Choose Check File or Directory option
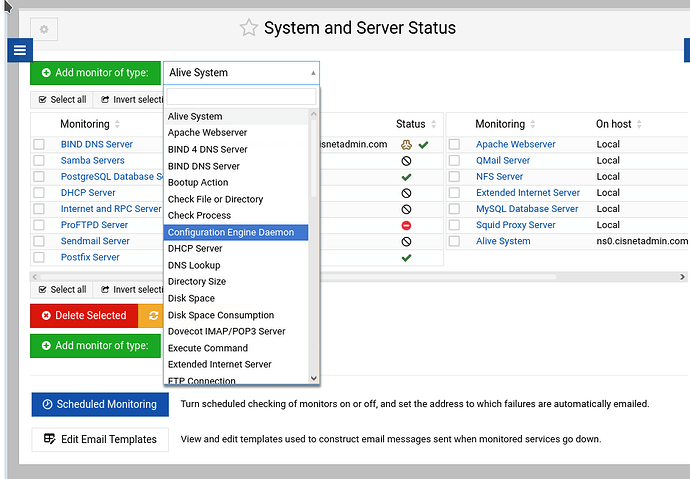690x479 pixels. point(236,199)
